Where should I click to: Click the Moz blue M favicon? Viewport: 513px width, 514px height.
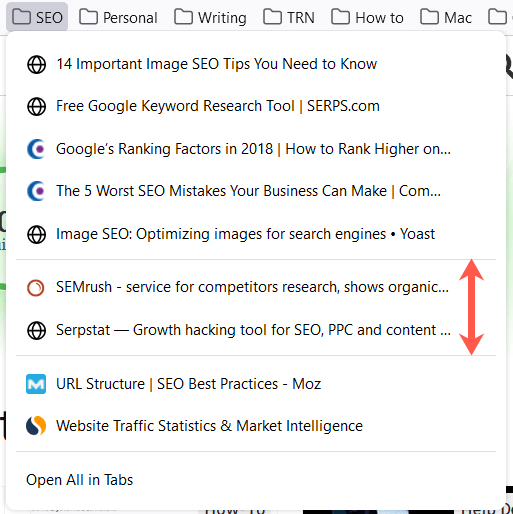coord(36,384)
